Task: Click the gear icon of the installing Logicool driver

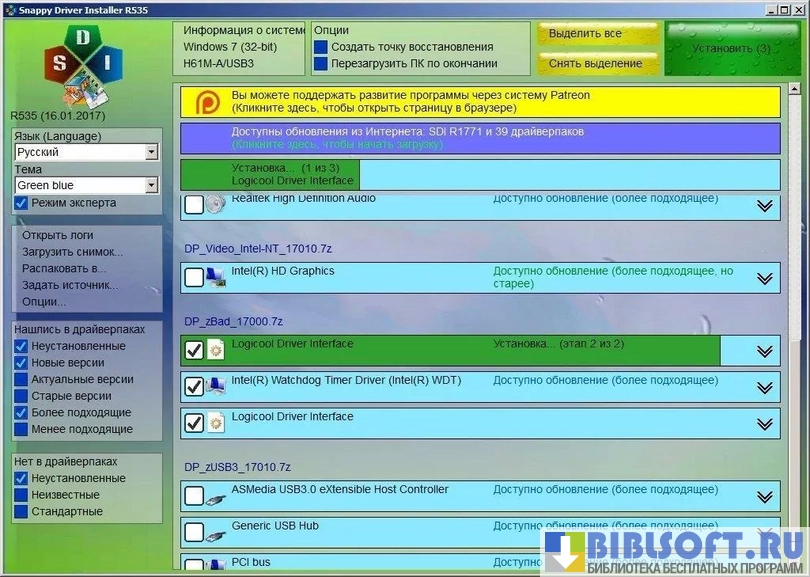Action: (x=216, y=350)
